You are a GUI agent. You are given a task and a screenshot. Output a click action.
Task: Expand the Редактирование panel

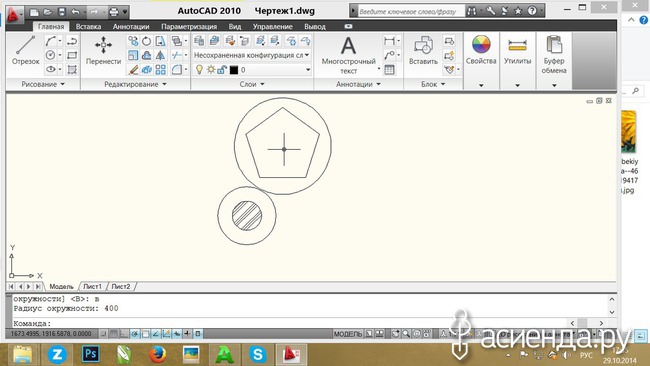[x=135, y=84]
